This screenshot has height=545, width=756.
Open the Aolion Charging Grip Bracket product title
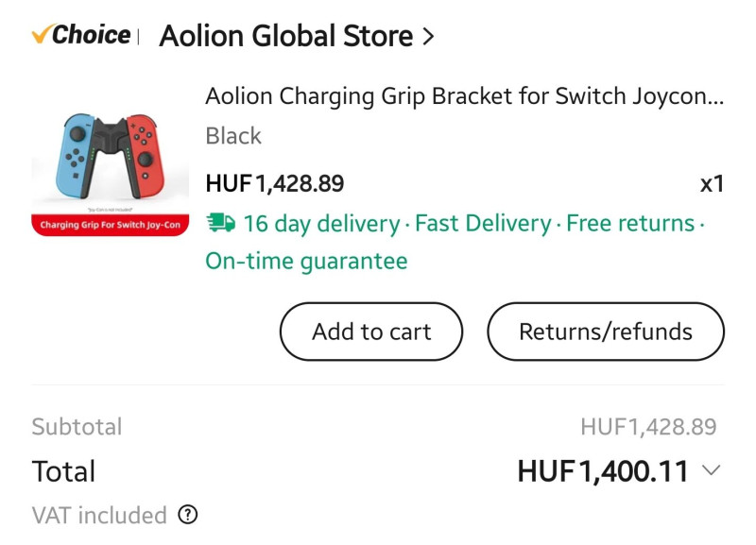464,96
